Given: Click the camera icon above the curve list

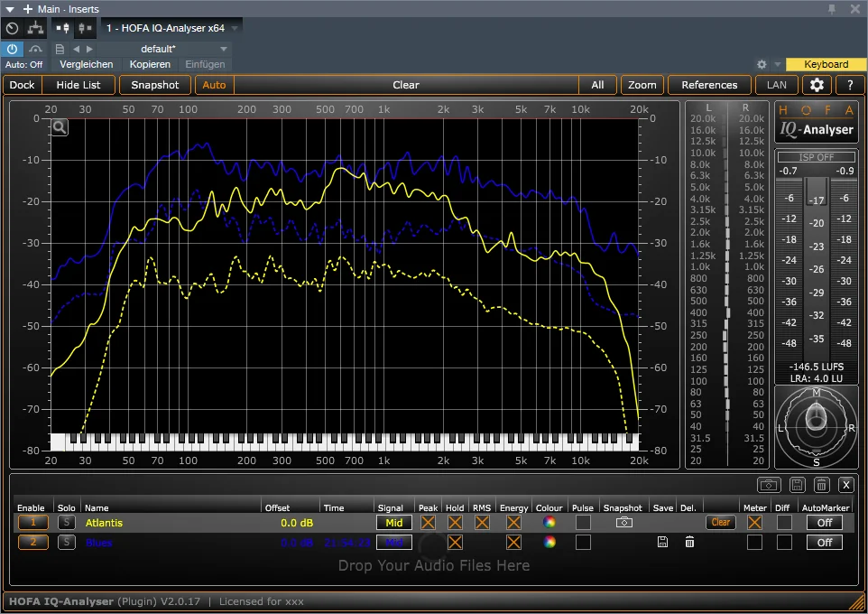Looking at the screenshot, I should point(769,486).
